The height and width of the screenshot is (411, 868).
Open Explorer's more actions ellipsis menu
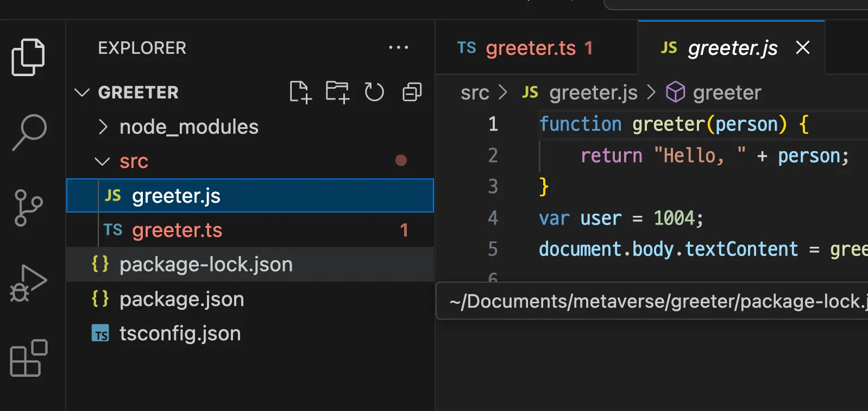point(398,48)
